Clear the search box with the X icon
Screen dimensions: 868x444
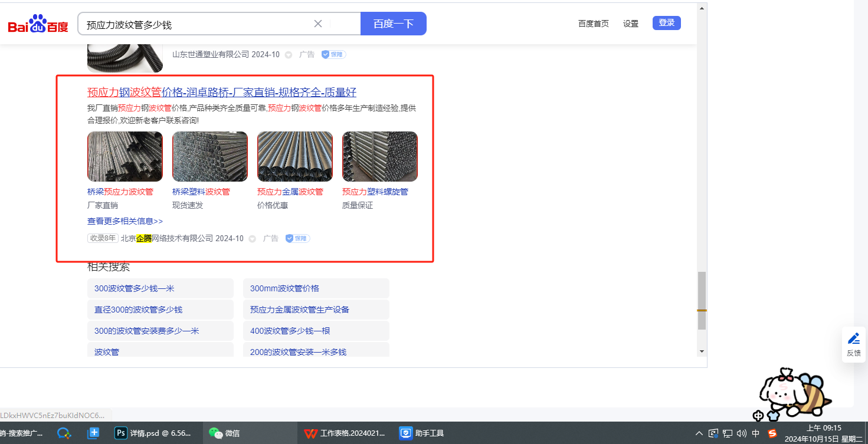click(x=317, y=24)
